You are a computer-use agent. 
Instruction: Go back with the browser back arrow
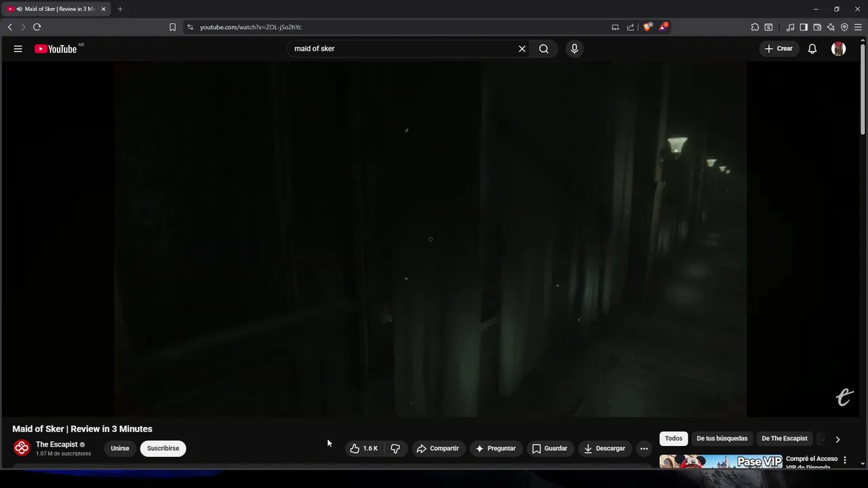click(x=9, y=27)
